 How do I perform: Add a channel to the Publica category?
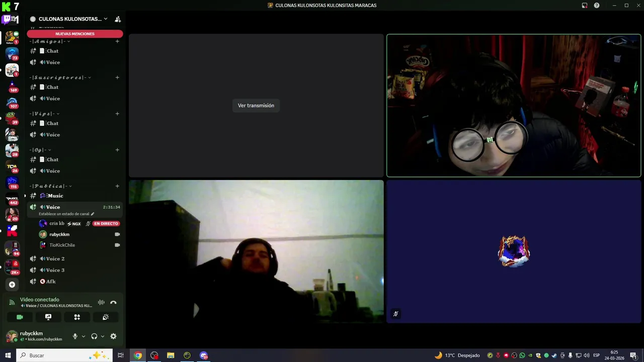[117, 186]
